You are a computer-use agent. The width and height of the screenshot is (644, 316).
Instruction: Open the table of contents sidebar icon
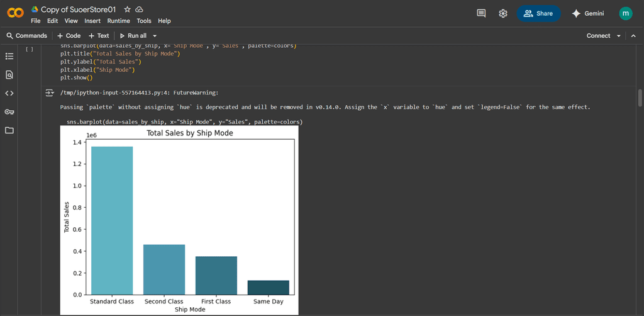coord(9,56)
